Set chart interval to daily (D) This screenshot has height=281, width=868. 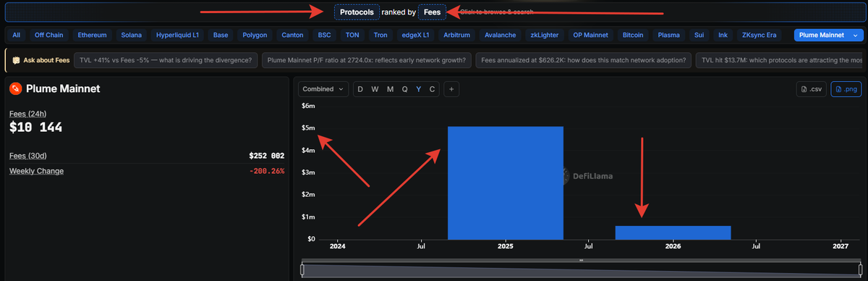point(360,89)
